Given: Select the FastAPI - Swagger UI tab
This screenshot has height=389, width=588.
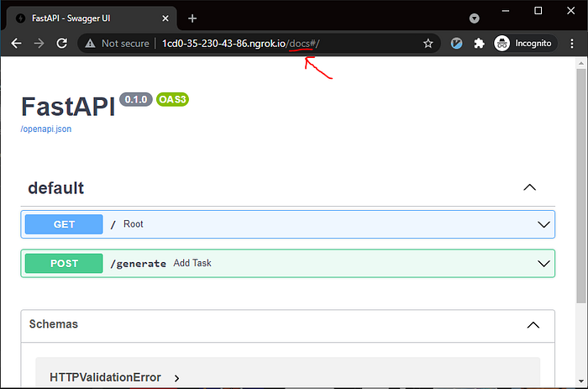Looking at the screenshot, I should coord(90,18).
